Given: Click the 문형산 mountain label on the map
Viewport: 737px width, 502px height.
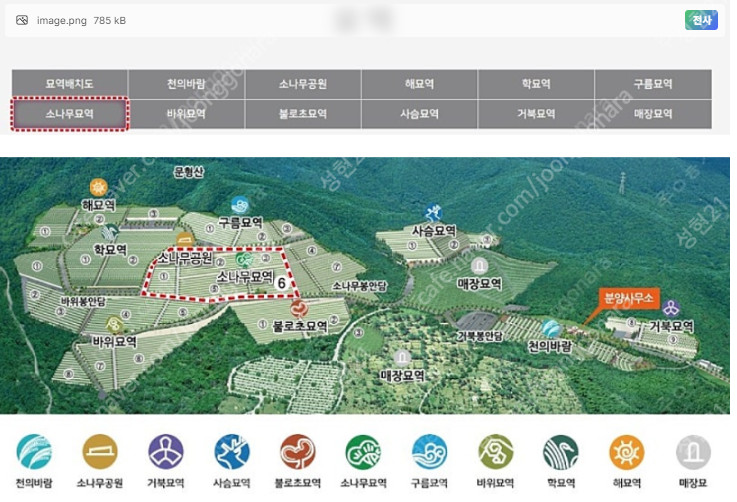Looking at the screenshot, I should coord(189,172).
